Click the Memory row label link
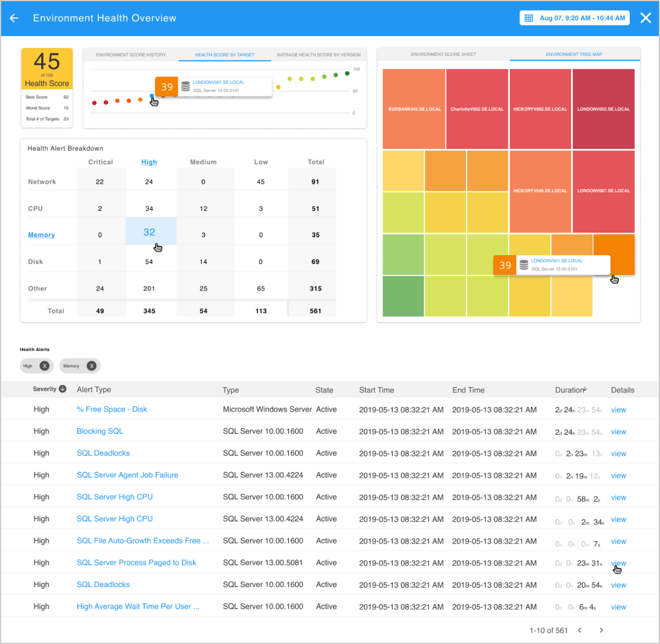This screenshot has width=660, height=644. point(41,235)
